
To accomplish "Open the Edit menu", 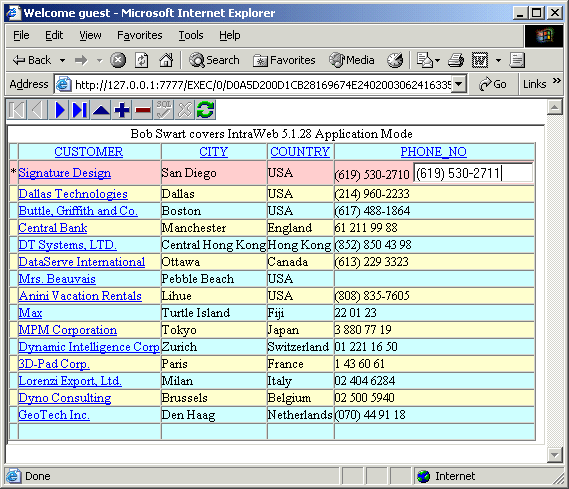I will click(54, 35).
